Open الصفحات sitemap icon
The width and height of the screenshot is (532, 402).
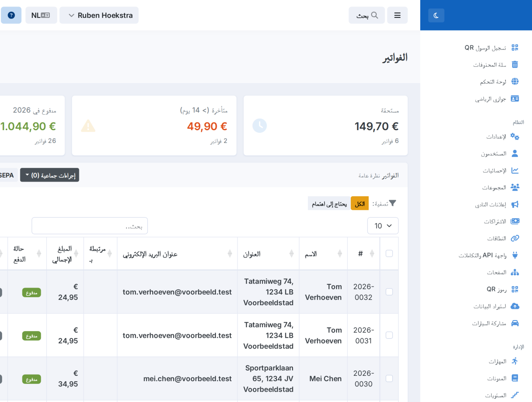click(515, 272)
